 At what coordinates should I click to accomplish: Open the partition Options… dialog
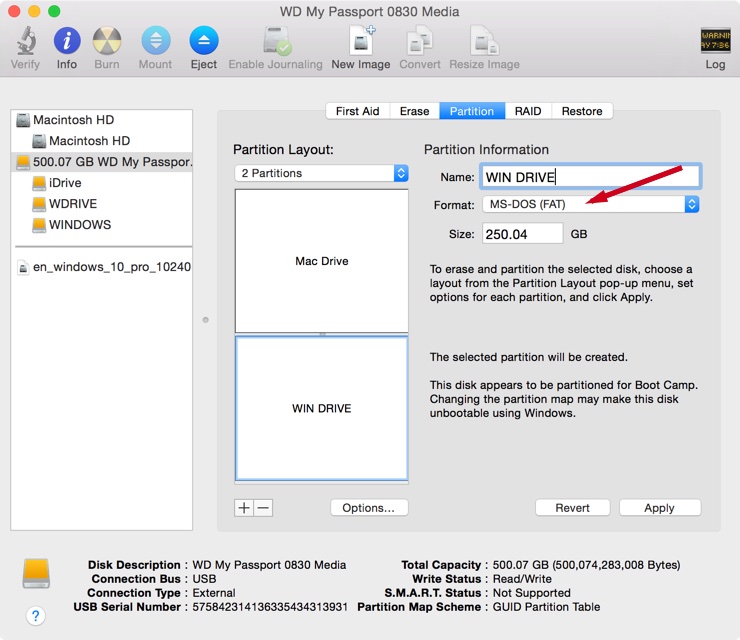click(369, 508)
